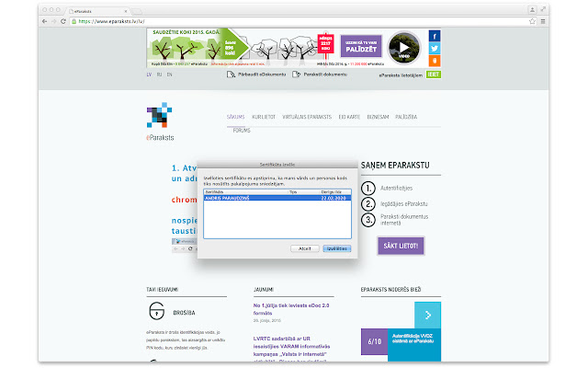
Task: Click the eParaksts logo
Action: [x=160, y=121]
